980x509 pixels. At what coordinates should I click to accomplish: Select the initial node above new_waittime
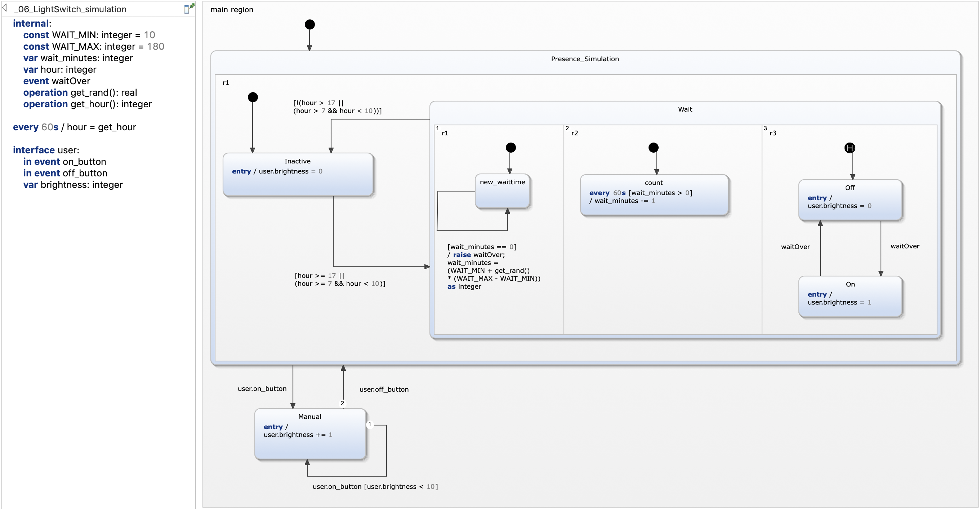click(x=511, y=148)
